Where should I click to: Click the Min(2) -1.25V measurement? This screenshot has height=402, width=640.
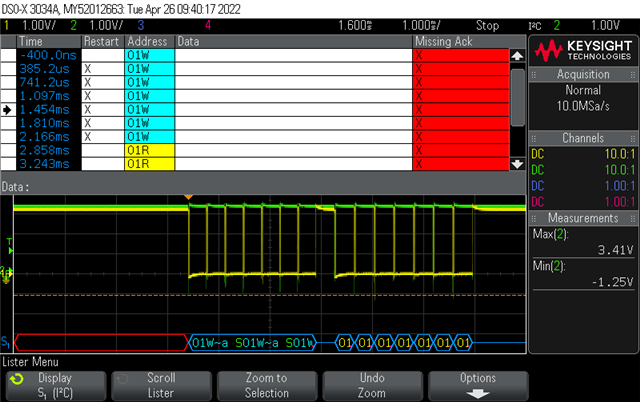point(583,274)
